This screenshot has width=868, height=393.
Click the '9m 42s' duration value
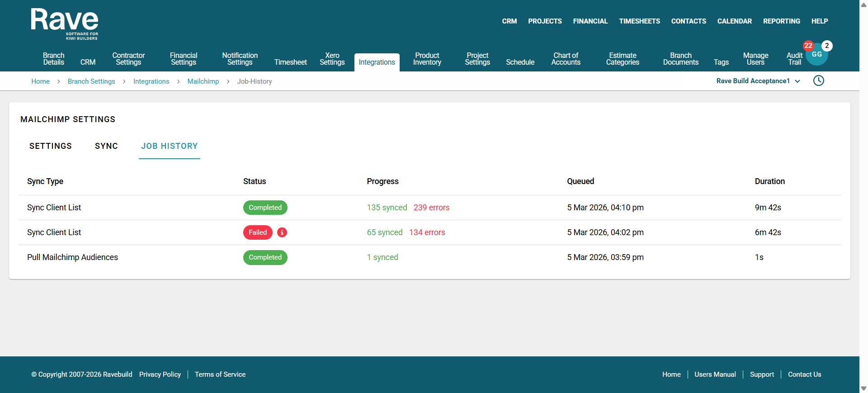click(768, 208)
